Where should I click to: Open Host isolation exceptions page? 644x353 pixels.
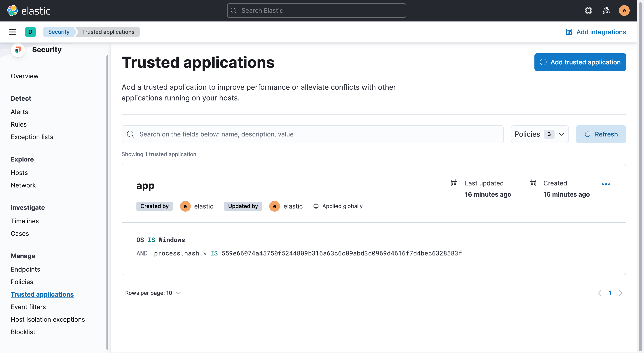[x=48, y=319]
